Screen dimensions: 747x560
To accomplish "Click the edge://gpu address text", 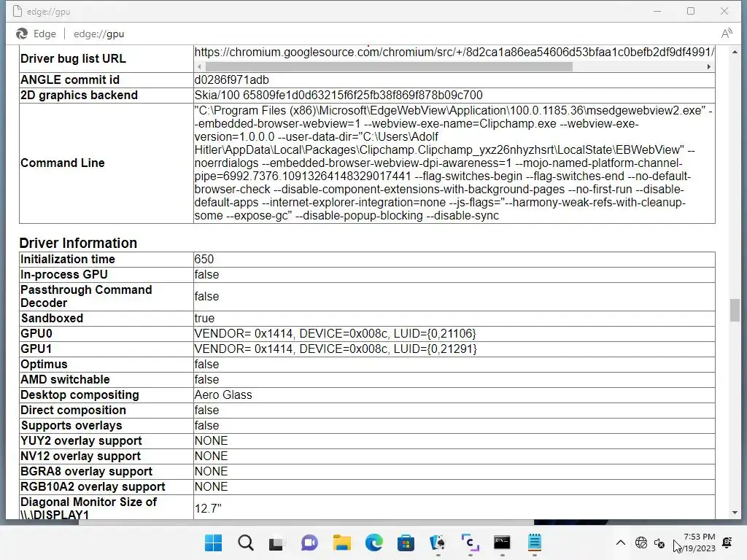I will [x=98, y=34].
